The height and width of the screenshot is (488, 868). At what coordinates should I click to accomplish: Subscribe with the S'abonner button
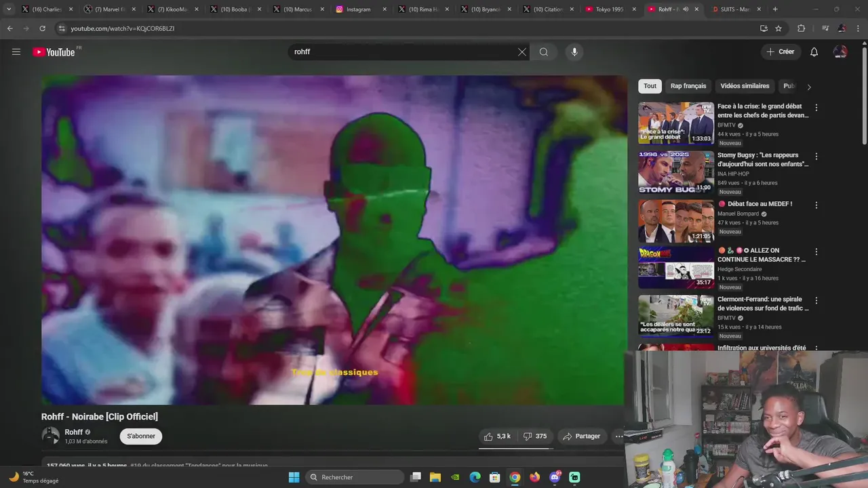[141, 436]
